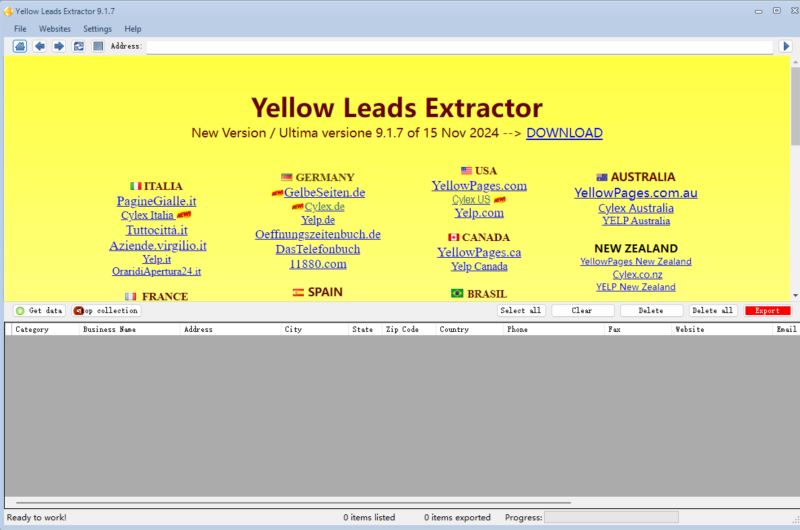Viewport: 800px width, 530px height.
Task: Click the Category column header
Action: coord(45,330)
